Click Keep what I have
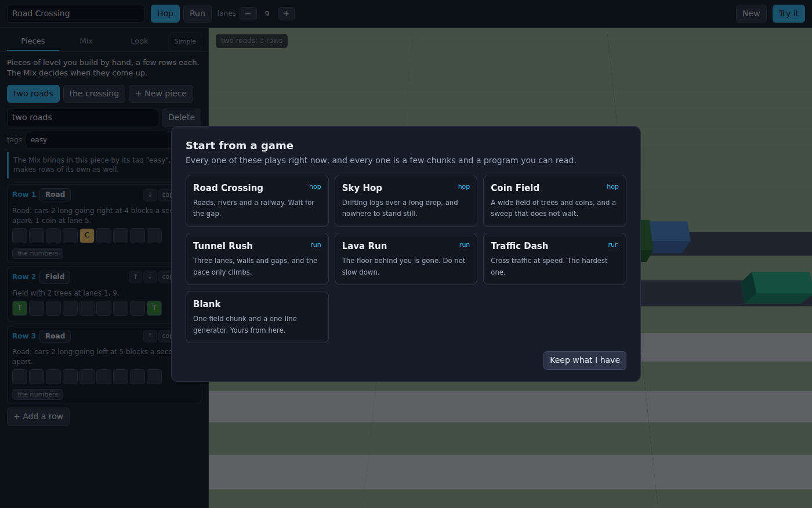The image size is (812, 508). pyautogui.click(x=585, y=361)
